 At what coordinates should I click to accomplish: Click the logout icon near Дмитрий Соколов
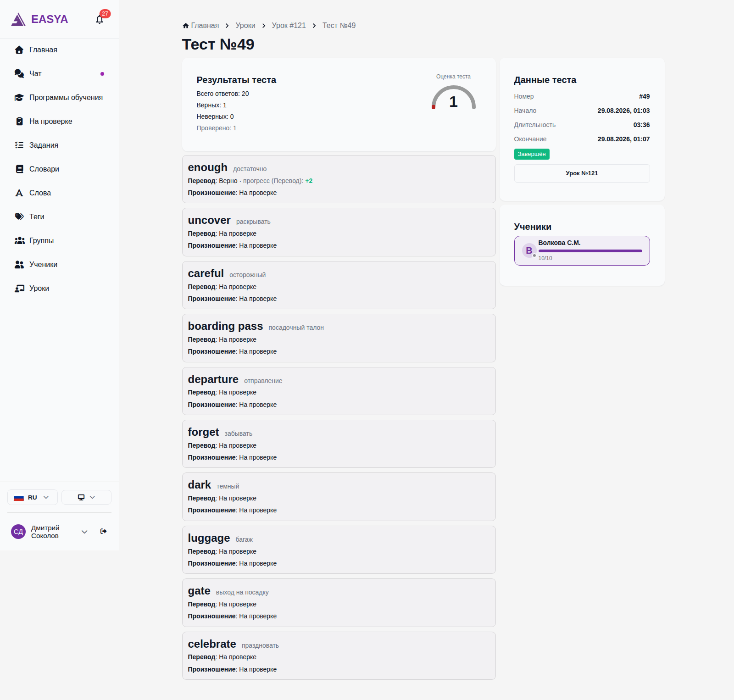click(x=104, y=531)
